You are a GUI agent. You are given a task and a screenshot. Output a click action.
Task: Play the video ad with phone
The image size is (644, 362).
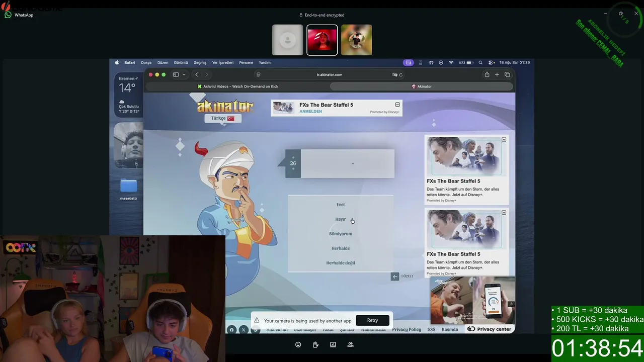472,301
